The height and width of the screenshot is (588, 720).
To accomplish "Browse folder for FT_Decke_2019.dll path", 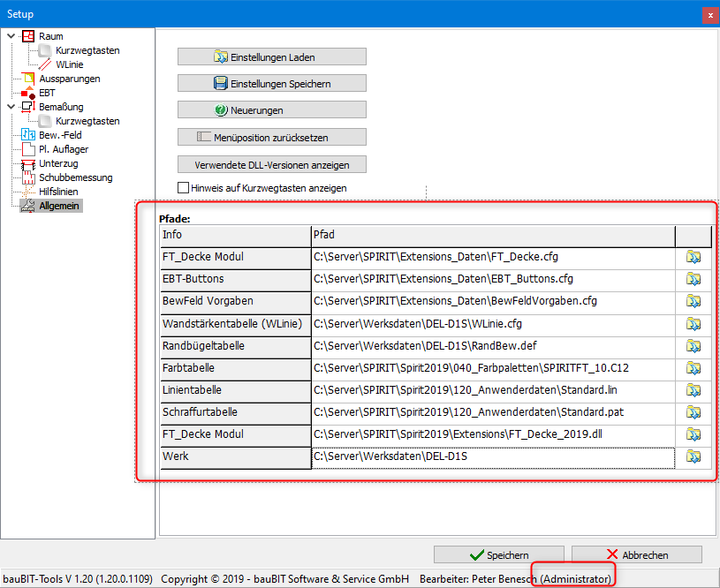I will tap(693, 434).
